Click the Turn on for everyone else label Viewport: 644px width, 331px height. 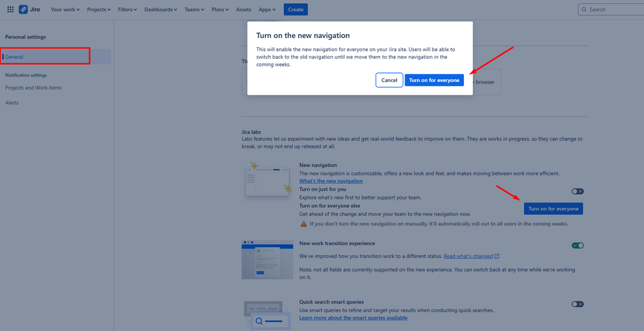[x=330, y=206]
